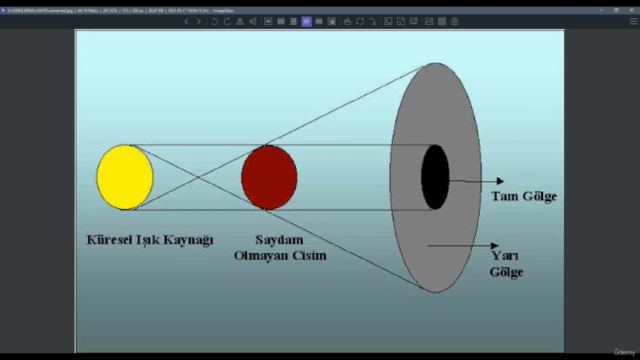Go to the next image
This screenshot has width=640, height=360.
click(x=199, y=22)
